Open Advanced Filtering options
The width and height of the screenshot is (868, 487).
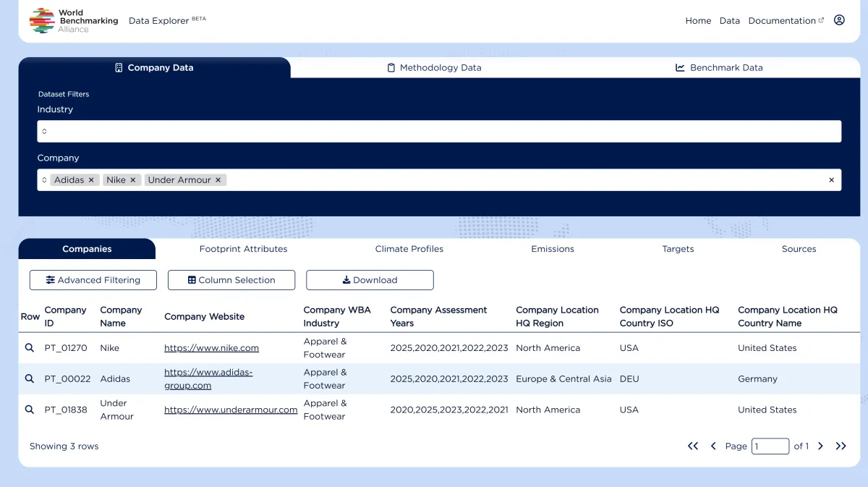[x=93, y=280]
